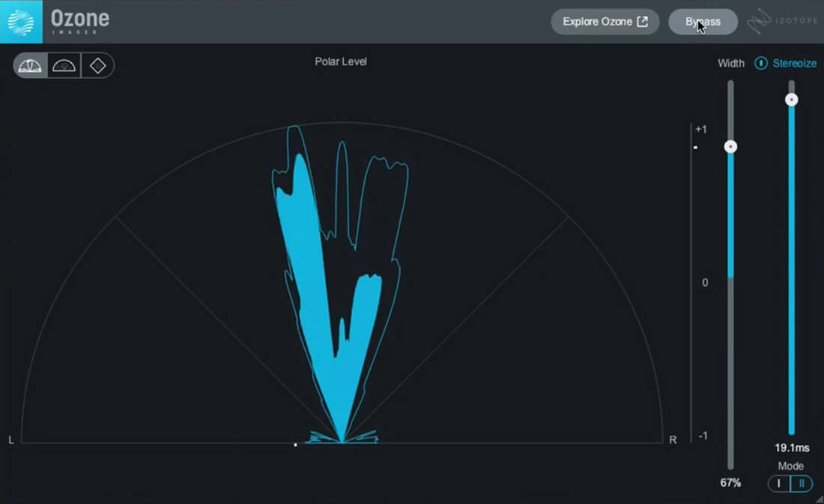Select Stereoize Mode II
This screenshot has width=824, height=504.
coord(801,484)
